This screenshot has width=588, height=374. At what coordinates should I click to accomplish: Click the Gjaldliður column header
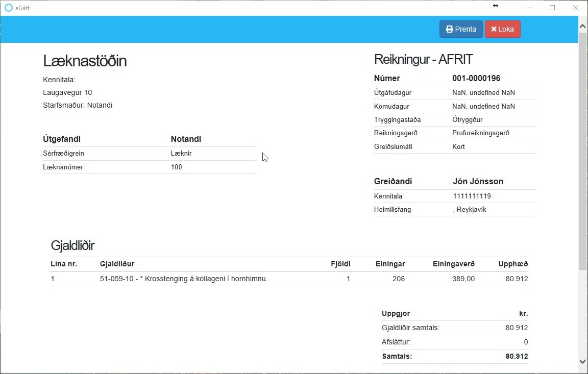tap(117, 264)
